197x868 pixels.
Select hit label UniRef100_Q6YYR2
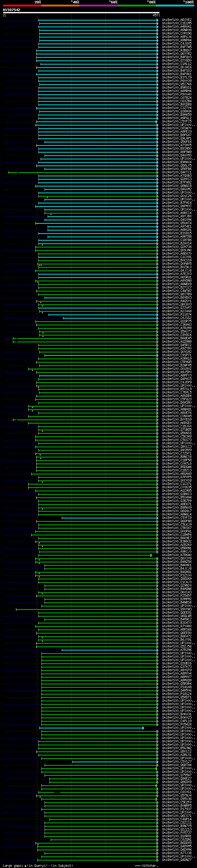tap(177, 54)
